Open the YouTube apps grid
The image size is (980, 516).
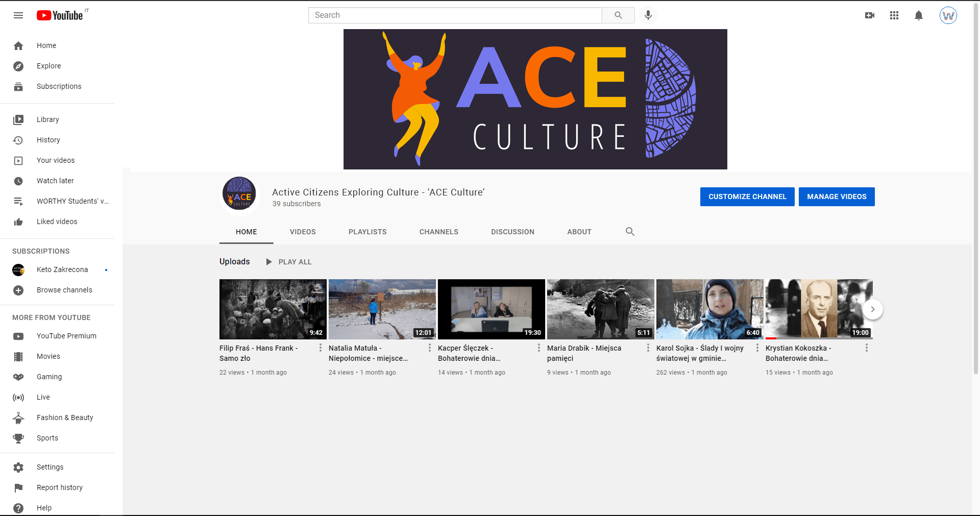(x=894, y=15)
